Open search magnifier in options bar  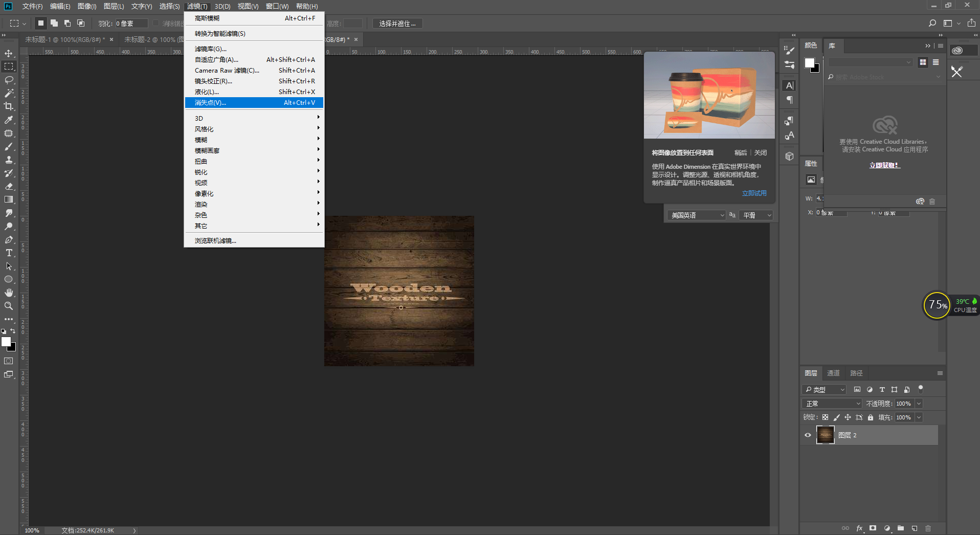[932, 23]
